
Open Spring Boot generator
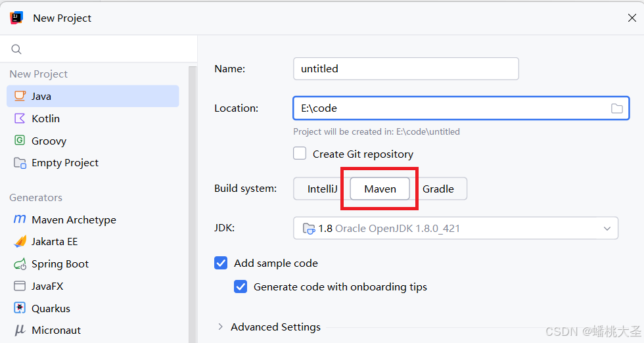93,263
